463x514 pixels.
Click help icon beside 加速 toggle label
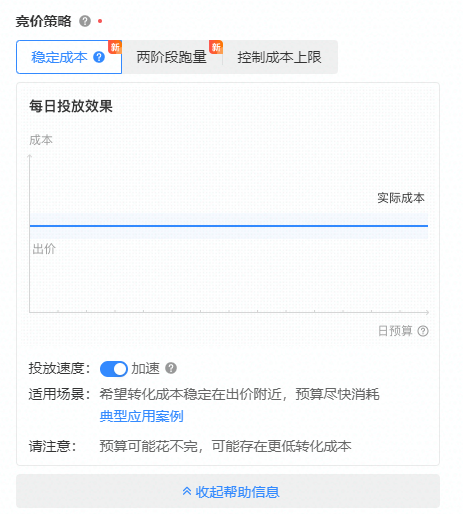point(171,368)
